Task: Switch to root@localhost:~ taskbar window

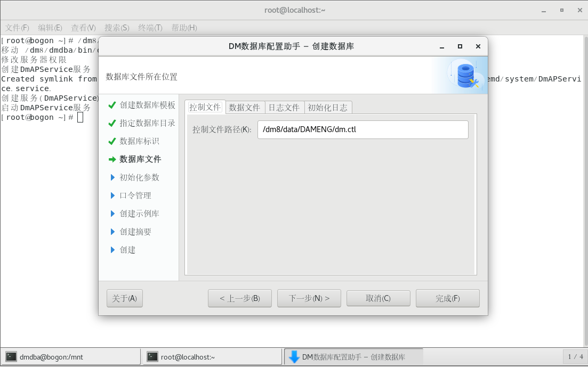Action: click(212, 357)
